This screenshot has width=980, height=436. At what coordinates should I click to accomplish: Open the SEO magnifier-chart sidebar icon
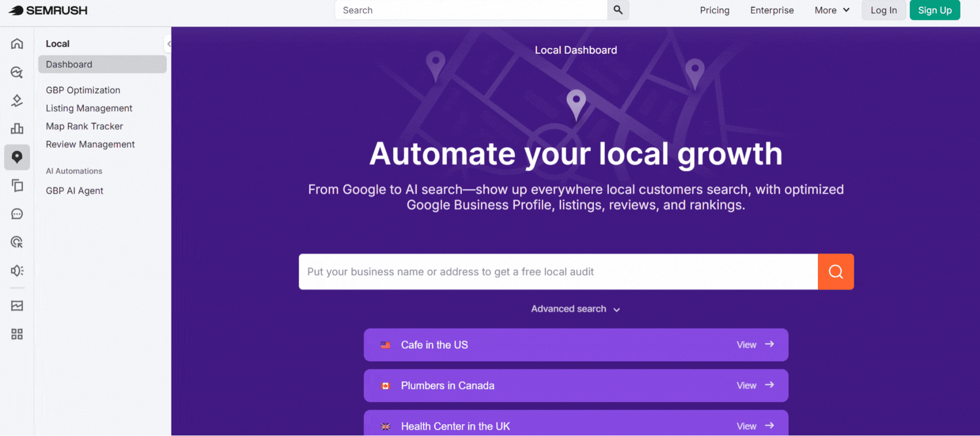pos(17,72)
